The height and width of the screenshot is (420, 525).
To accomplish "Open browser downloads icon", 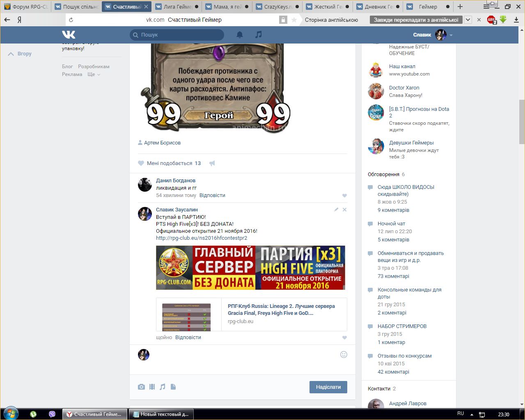I will point(516,20).
